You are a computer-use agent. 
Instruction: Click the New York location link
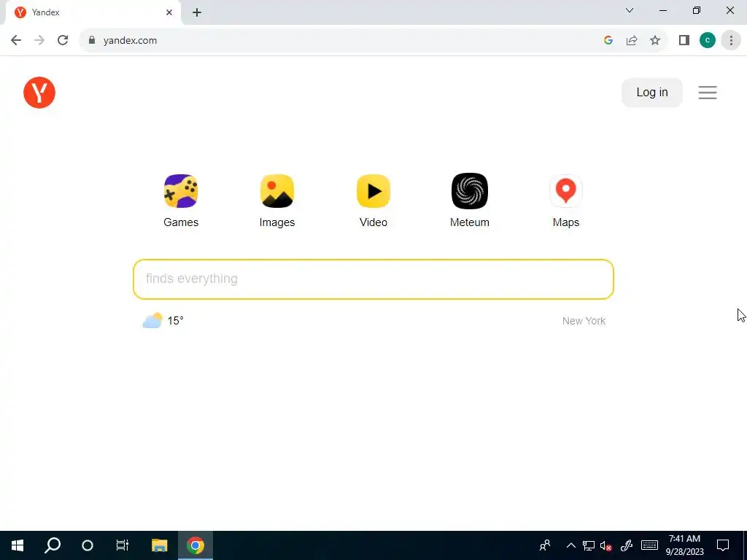(584, 321)
